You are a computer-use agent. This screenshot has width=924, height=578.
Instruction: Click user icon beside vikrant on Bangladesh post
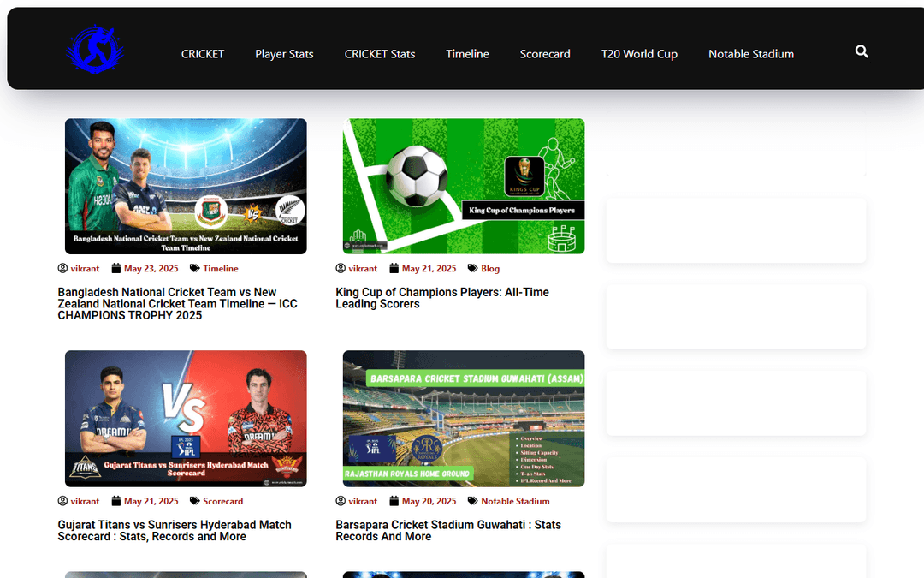click(x=62, y=268)
